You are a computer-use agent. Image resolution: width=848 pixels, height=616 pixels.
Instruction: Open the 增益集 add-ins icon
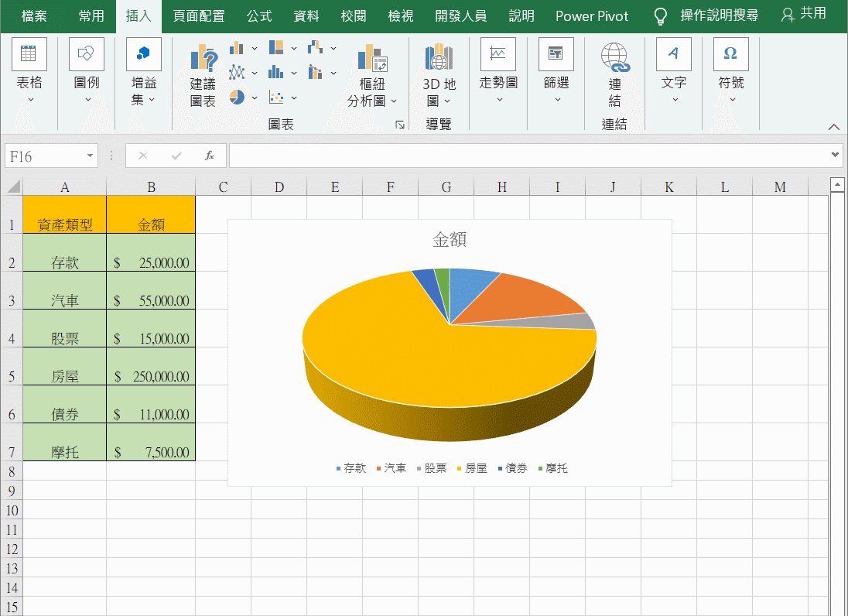(x=143, y=54)
